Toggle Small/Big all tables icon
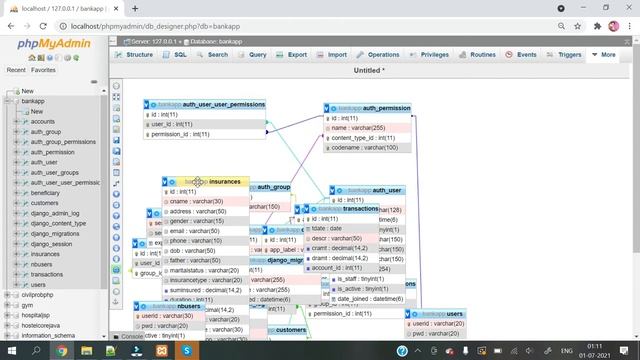The height and width of the screenshot is (360, 640). pos(116,248)
